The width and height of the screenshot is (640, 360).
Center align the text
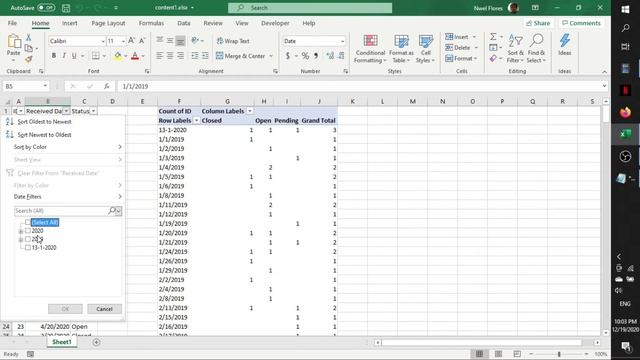[x=170, y=56]
